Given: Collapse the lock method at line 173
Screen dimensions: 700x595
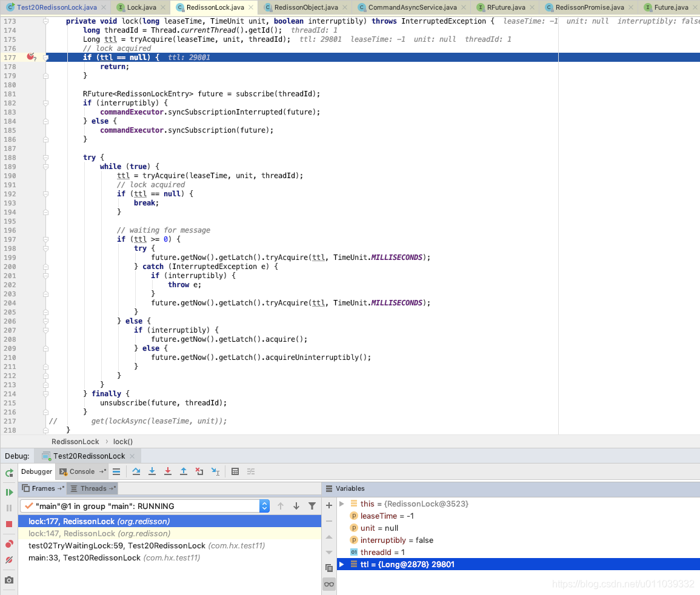Looking at the screenshot, I should (45, 21).
